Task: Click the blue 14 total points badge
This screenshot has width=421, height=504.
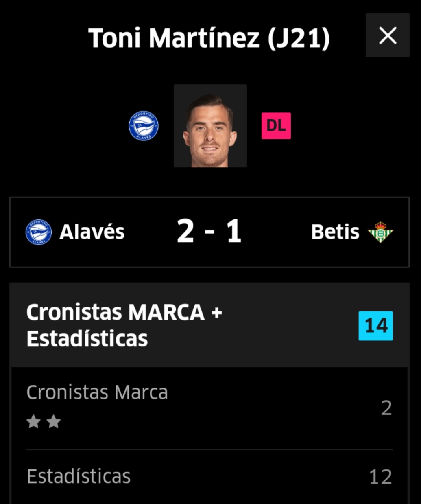Action: coord(375,326)
